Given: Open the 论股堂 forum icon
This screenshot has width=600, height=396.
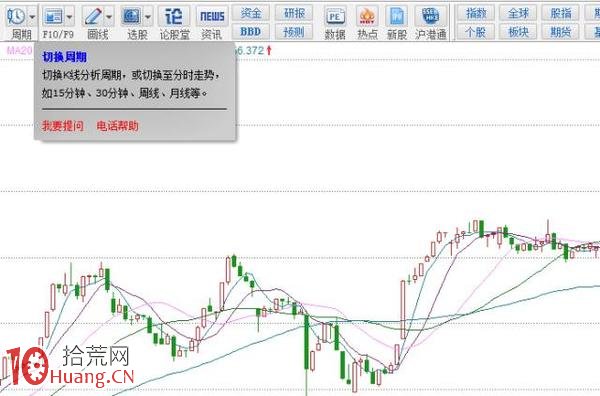Looking at the screenshot, I should tap(174, 16).
